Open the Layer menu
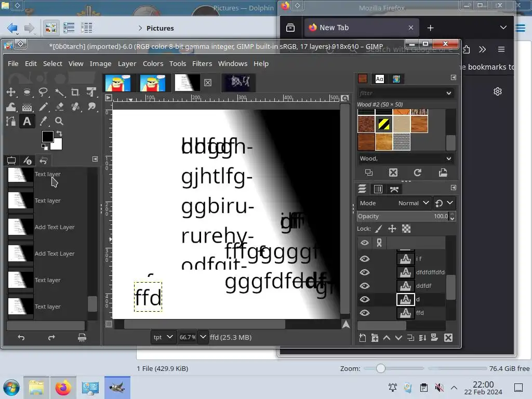Viewport: 532px width, 399px height. (x=127, y=63)
